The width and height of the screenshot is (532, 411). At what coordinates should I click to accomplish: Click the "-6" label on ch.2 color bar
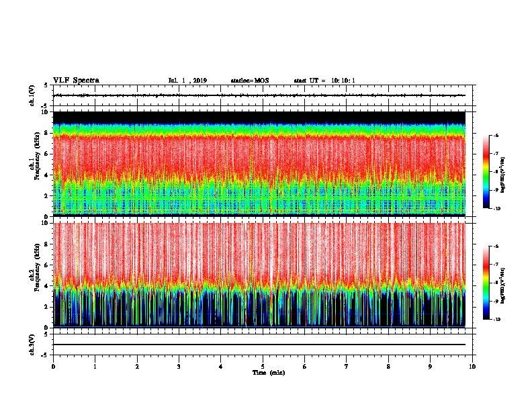[x=496, y=246]
